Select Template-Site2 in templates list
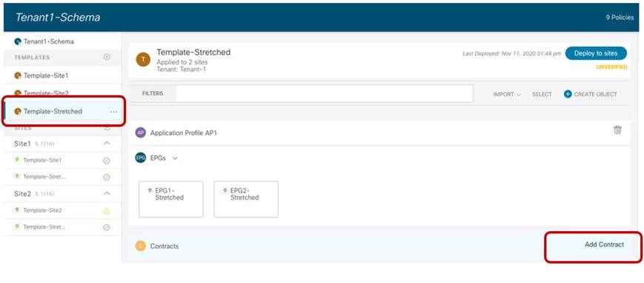644x283 pixels. click(46, 93)
